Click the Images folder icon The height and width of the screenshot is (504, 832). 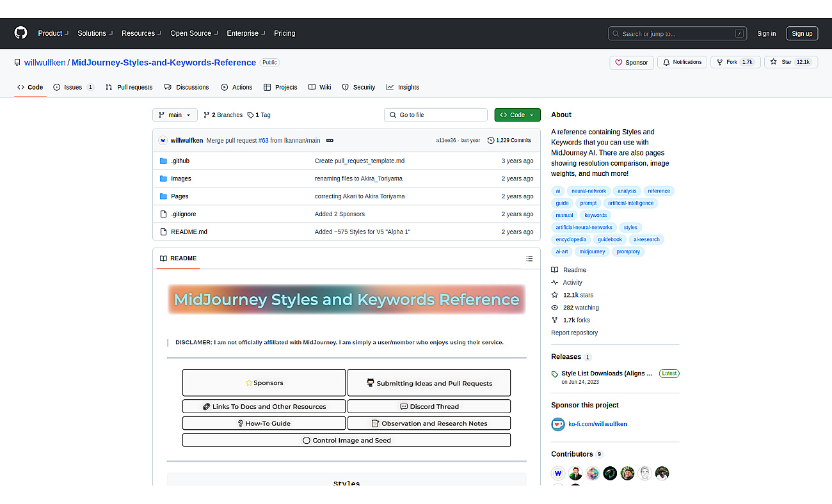[x=163, y=179]
